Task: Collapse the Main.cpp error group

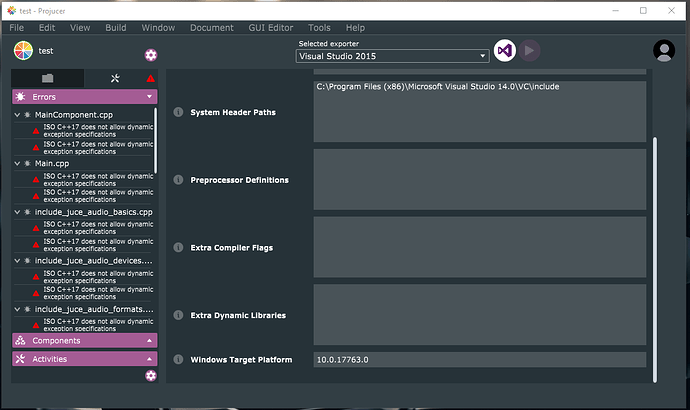Action: 17,163
